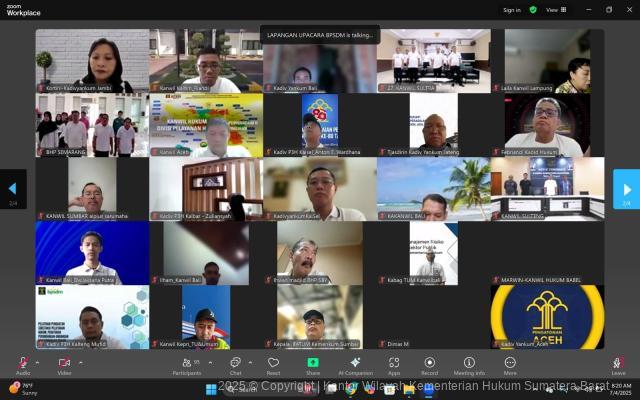Image resolution: width=640 pixels, height=400 pixels.
Task: Open the More options menu
Action: coord(510,363)
